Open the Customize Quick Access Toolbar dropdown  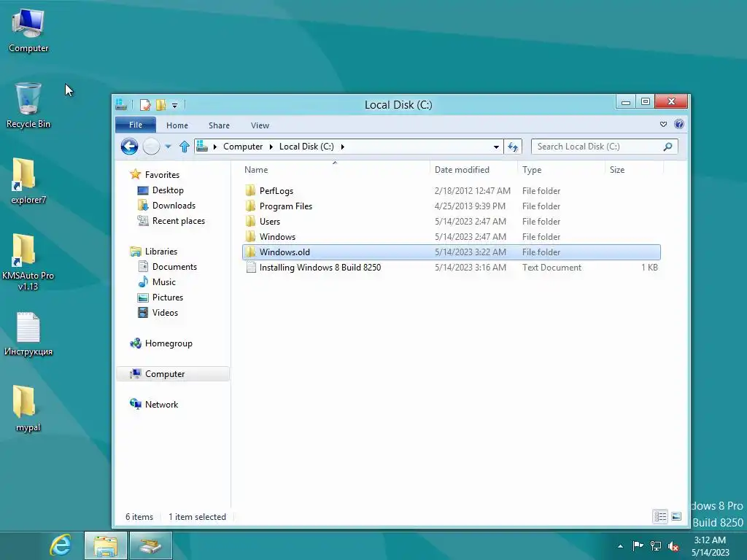click(x=175, y=105)
